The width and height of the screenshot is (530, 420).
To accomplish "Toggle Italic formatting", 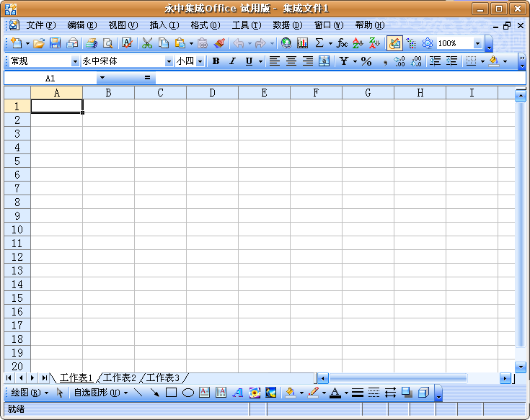I will pyautogui.click(x=232, y=61).
